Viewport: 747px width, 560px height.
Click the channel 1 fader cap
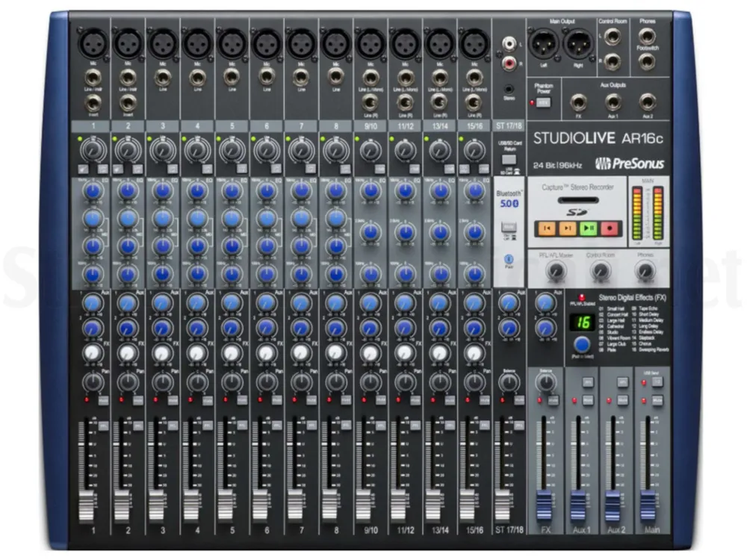[86, 505]
